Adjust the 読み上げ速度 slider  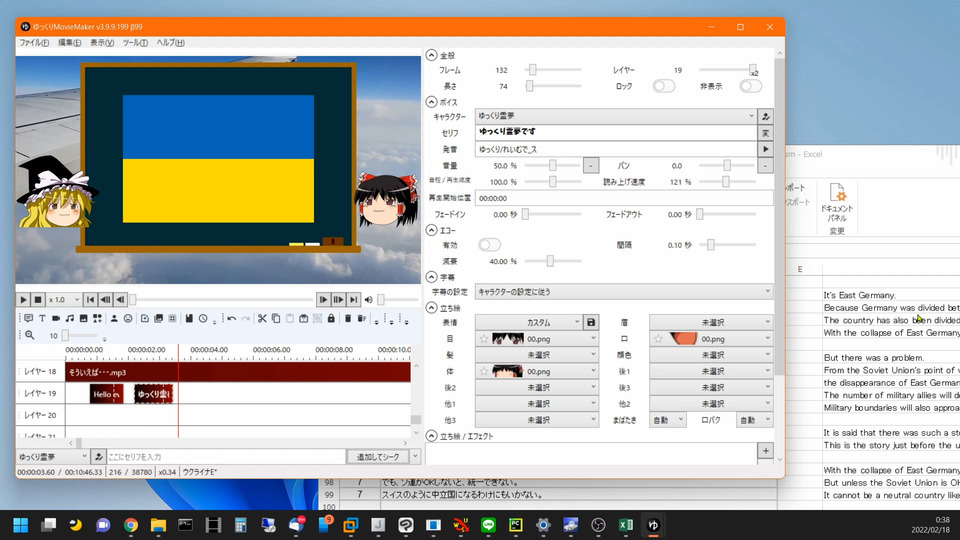pos(726,182)
